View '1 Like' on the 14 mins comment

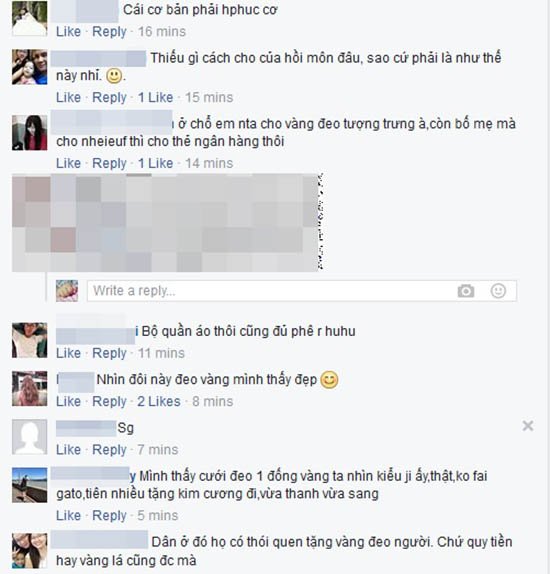point(155,163)
